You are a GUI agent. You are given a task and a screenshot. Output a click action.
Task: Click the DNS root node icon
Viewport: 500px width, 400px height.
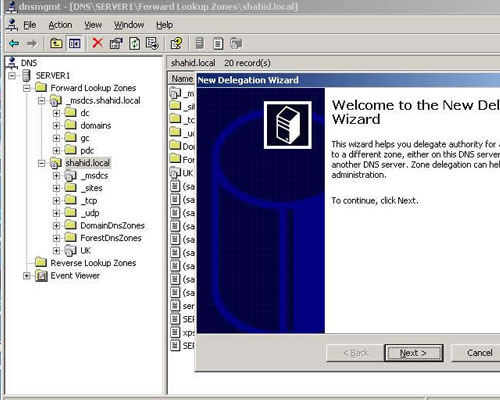13,63
